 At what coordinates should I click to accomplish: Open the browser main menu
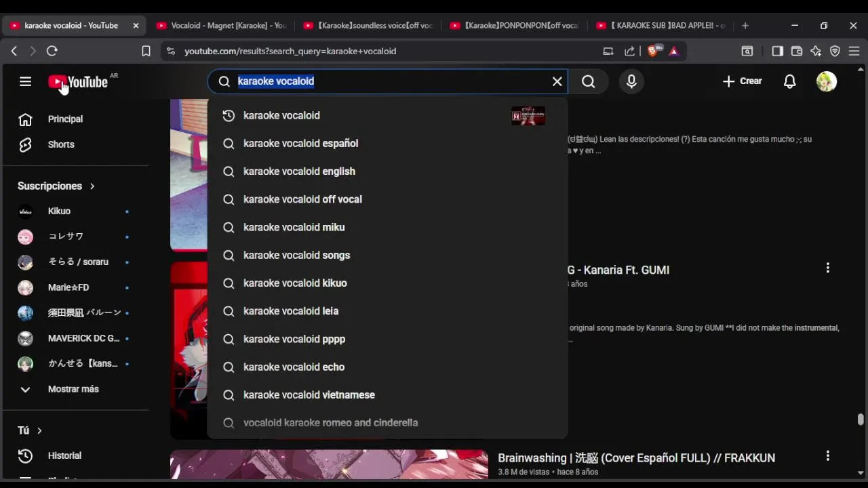pyautogui.click(x=854, y=51)
